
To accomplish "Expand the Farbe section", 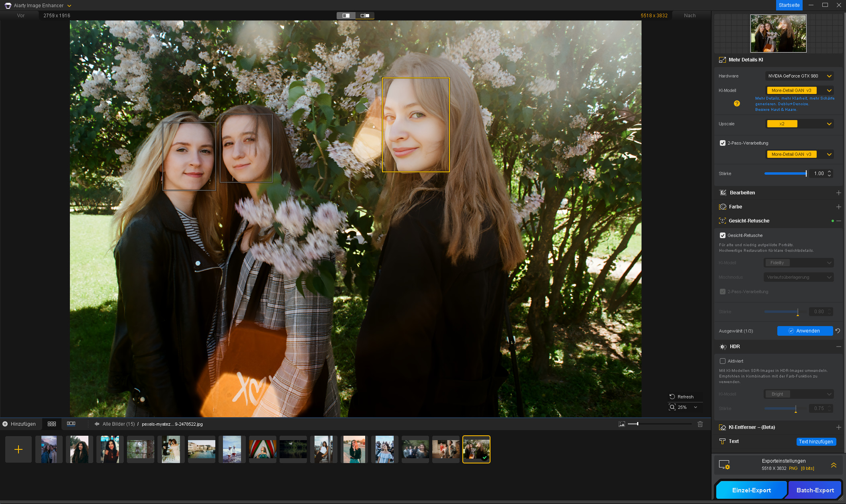I will click(x=839, y=207).
